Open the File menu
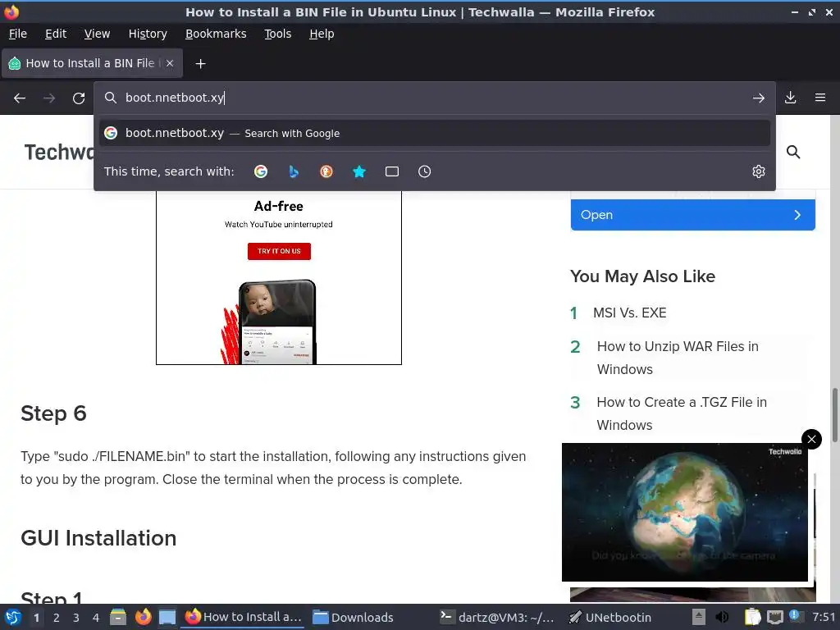 tap(18, 34)
